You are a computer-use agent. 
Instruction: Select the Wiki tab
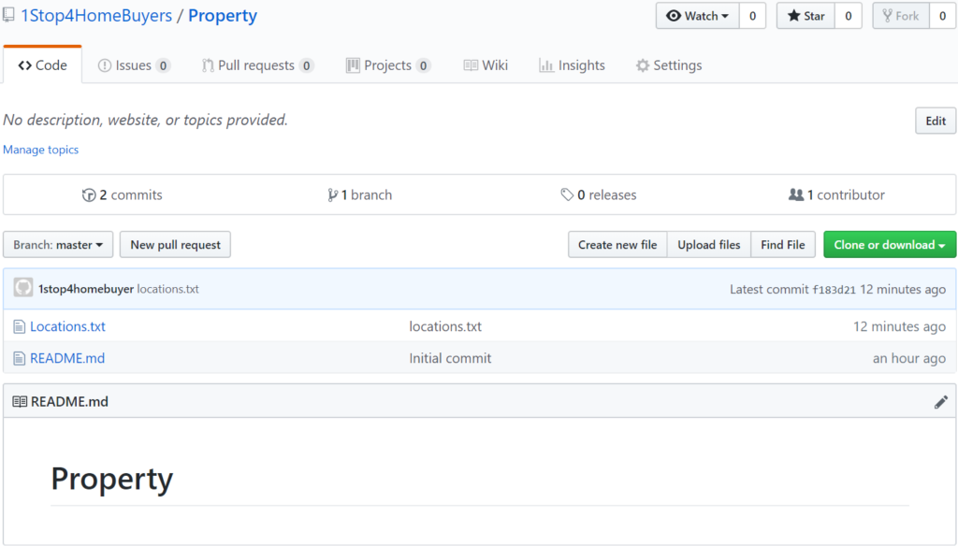coord(486,65)
